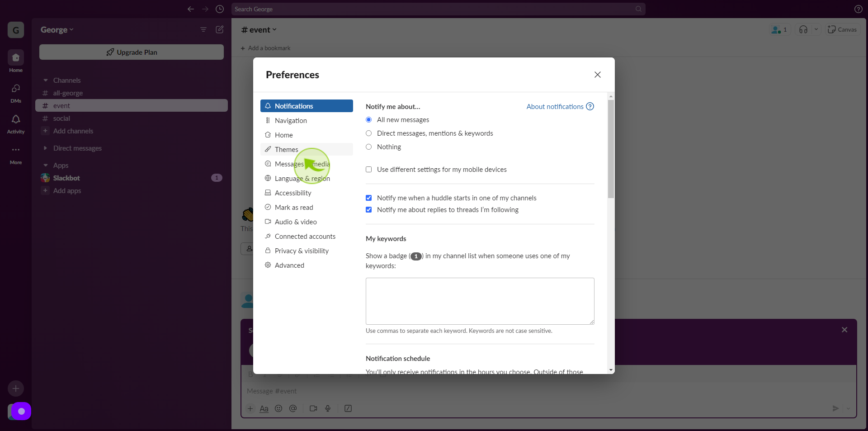Open Privacy & visibility preferences tab
The width and height of the screenshot is (868, 431).
coord(307,251)
